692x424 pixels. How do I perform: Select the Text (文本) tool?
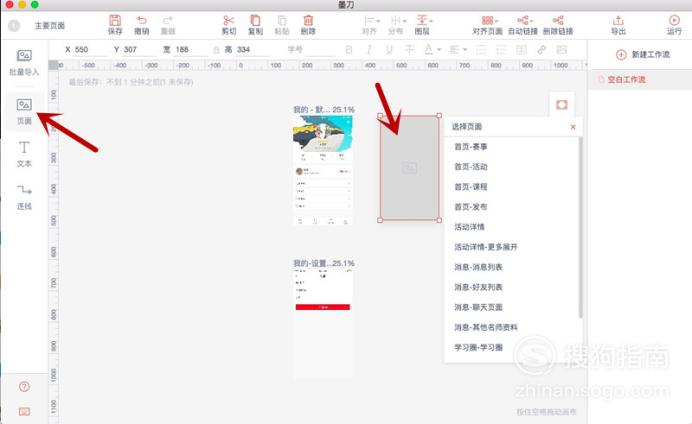[24, 154]
